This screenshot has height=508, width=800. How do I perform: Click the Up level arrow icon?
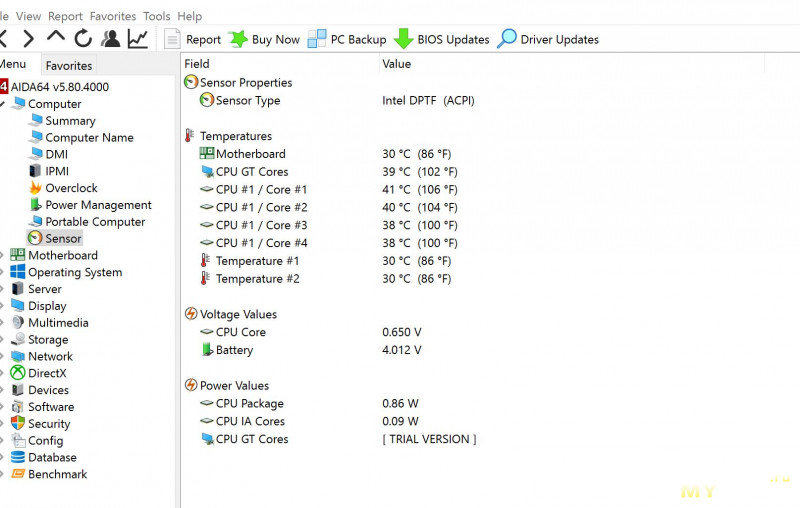[56, 37]
